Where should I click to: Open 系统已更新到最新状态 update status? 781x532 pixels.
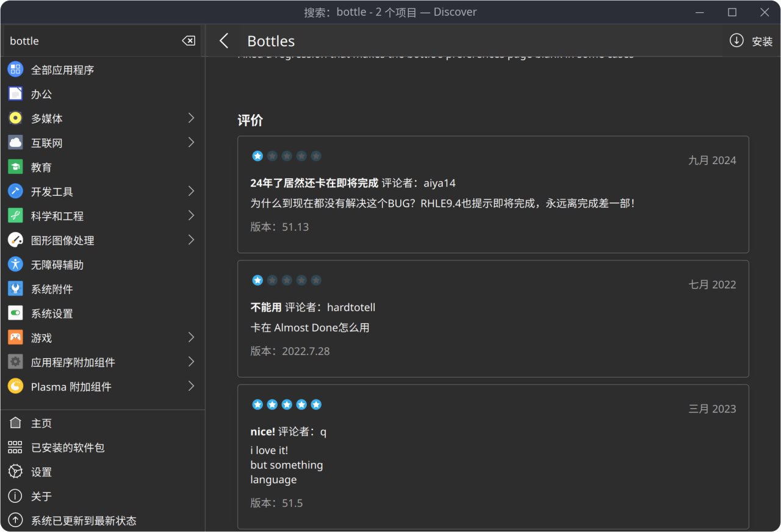(83, 521)
